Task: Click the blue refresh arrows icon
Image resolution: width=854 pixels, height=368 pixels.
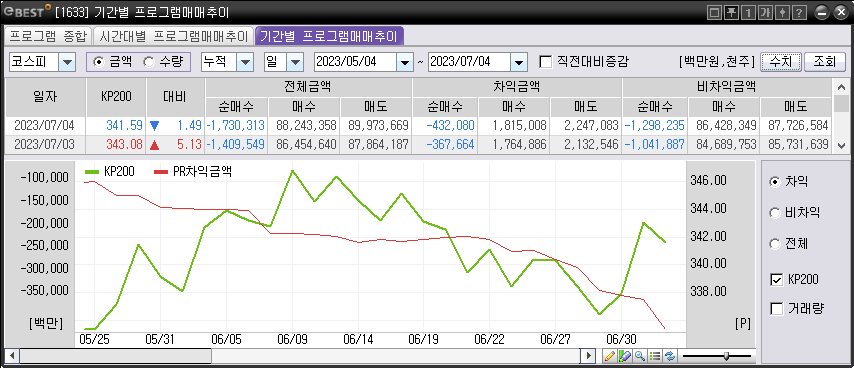Action: 670,357
